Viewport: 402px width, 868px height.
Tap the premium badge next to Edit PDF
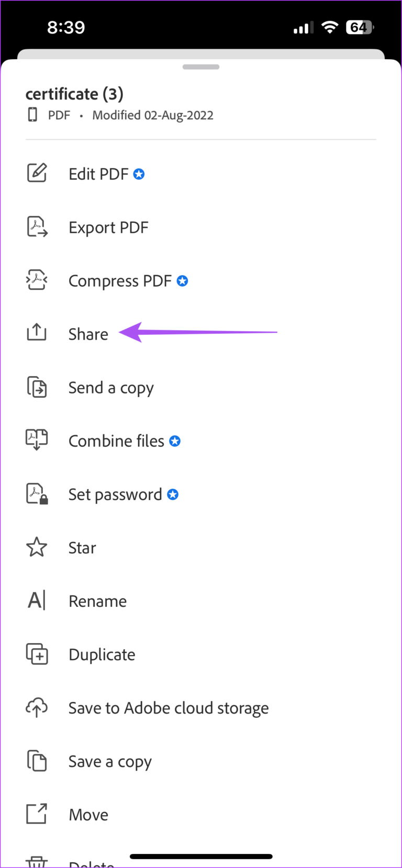click(138, 174)
